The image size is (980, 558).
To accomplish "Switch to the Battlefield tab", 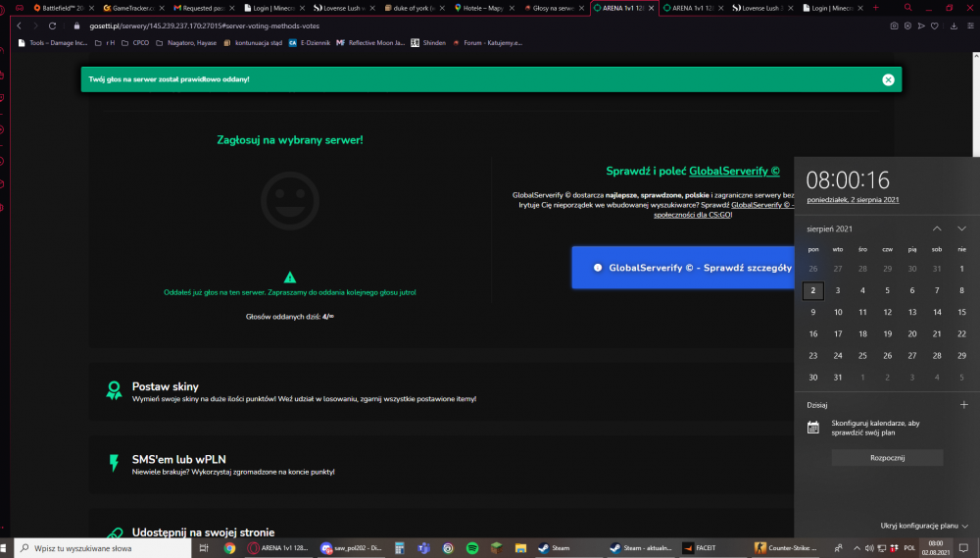I will click(x=63, y=8).
